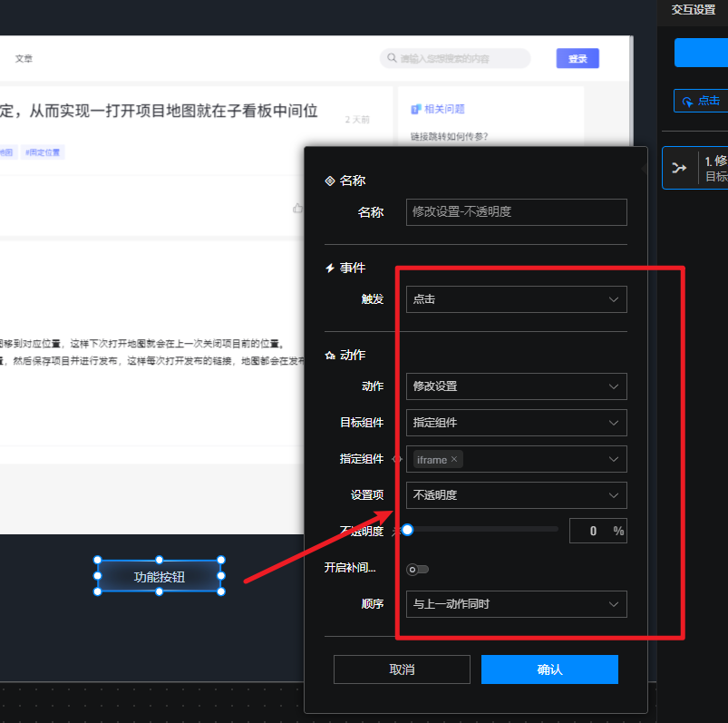Viewport: 728px width, 723px height.
Task: Remove the iframe tag from 指定组件
Action: coord(454,460)
